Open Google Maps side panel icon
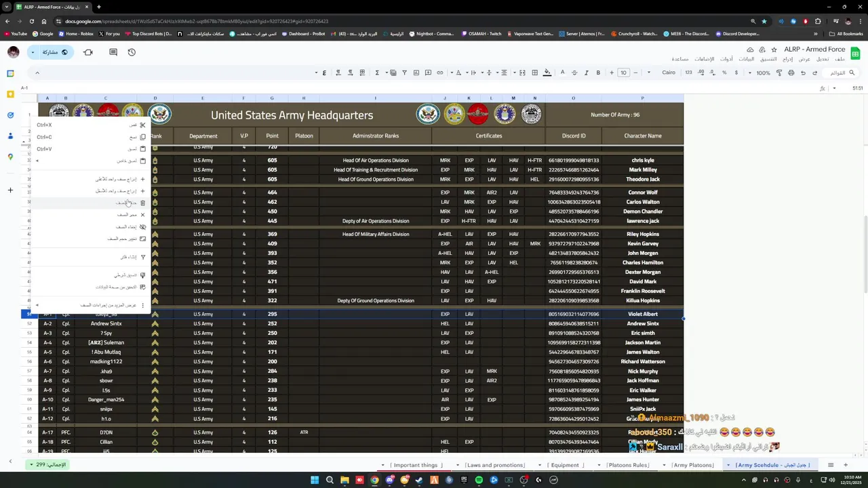The image size is (868, 488). pyautogui.click(x=10, y=157)
